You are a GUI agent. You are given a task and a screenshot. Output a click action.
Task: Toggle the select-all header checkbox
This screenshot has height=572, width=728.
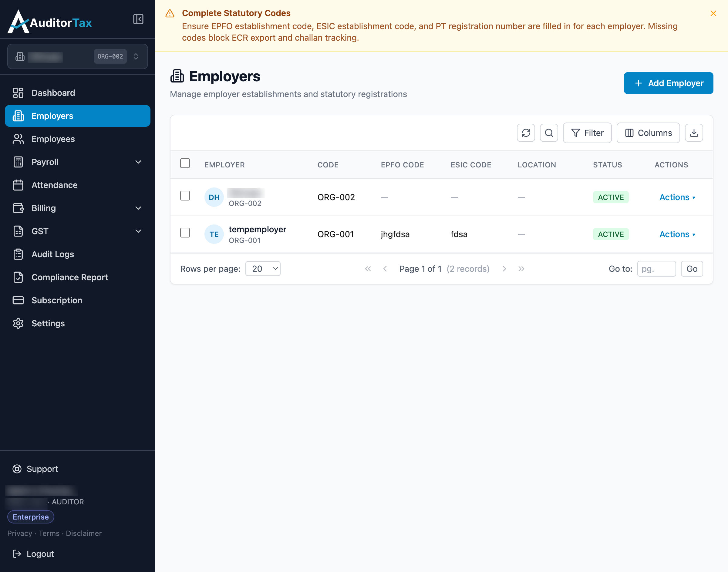(x=185, y=163)
